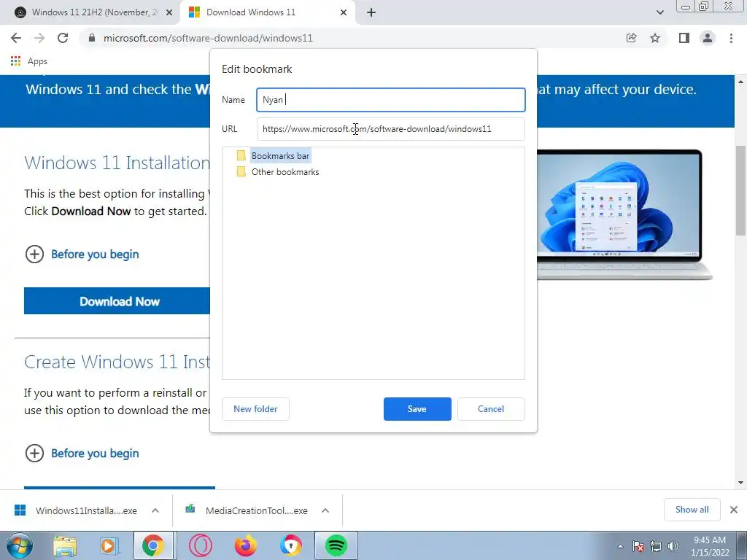Click the scrollbar up arrow
This screenshot has height=560, width=747.
point(740,82)
